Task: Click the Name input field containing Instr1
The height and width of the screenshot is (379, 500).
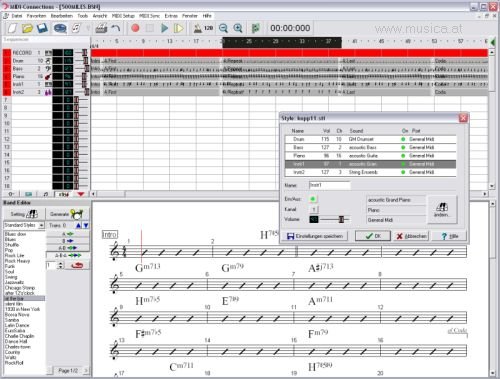Action: click(330, 185)
